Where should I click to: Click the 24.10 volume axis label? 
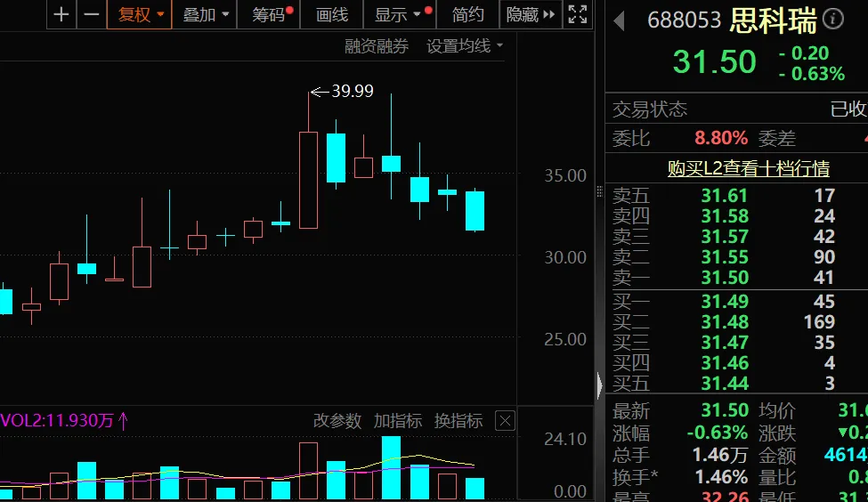coord(565,439)
